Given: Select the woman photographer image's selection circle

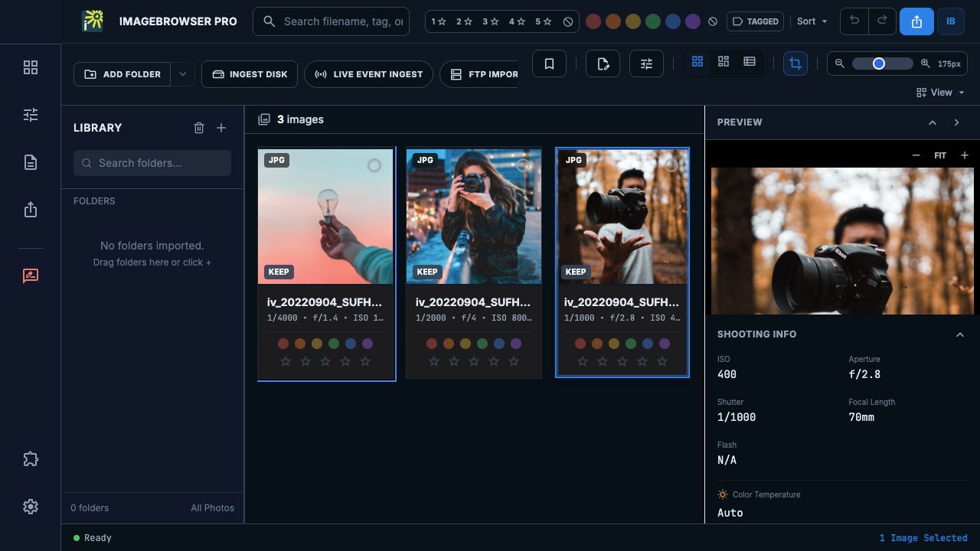Looking at the screenshot, I should pos(523,165).
